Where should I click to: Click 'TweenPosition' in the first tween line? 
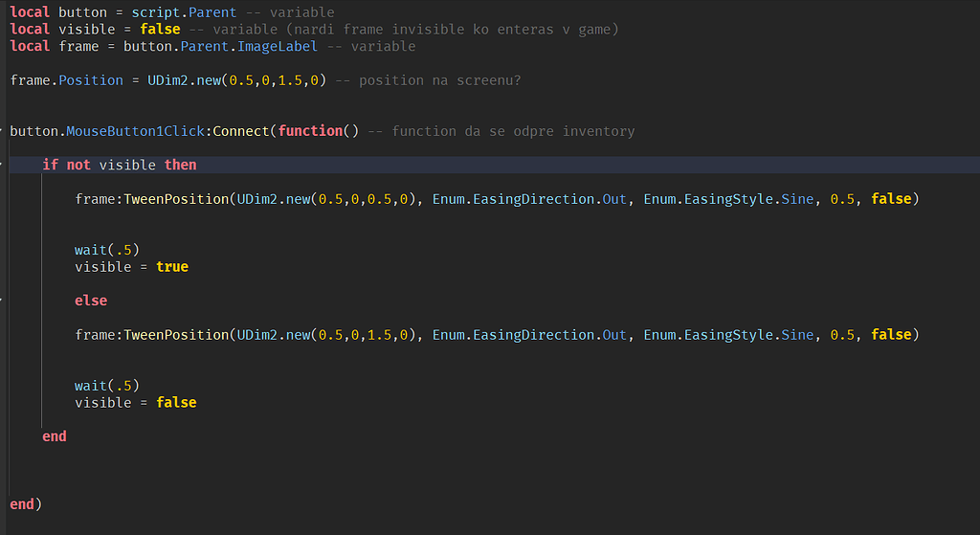176,199
